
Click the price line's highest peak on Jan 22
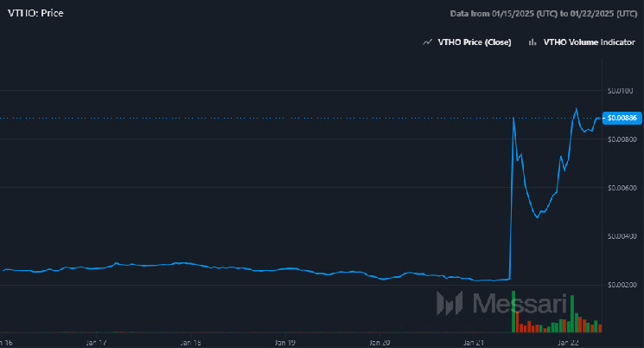tap(577, 109)
